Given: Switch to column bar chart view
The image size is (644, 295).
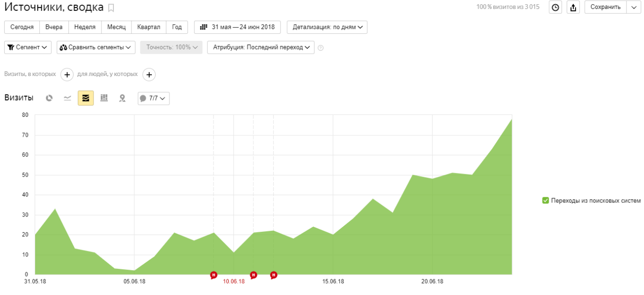Looking at the screenshot, I should (x=104, y=98).
